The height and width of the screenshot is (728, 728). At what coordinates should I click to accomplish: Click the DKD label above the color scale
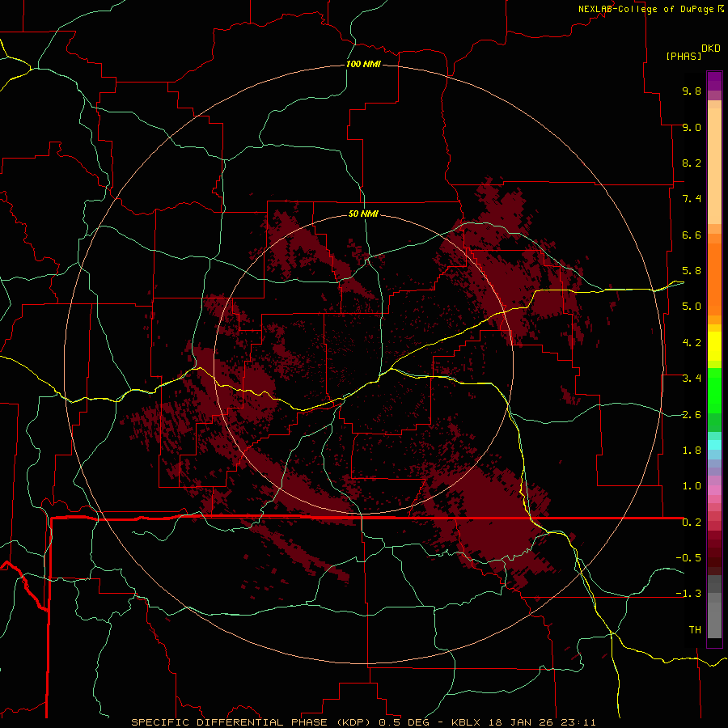point(711,49)
